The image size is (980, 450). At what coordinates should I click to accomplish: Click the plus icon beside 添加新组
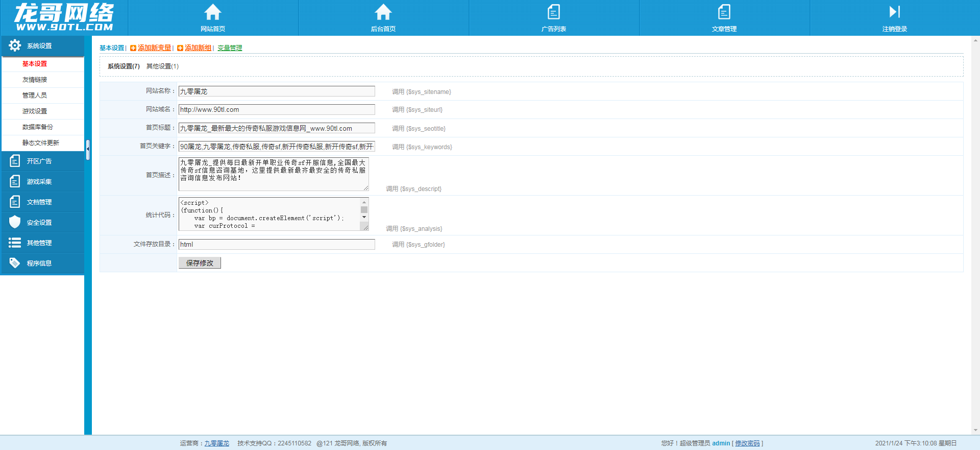pyautogui.click(x=180, y=48)
